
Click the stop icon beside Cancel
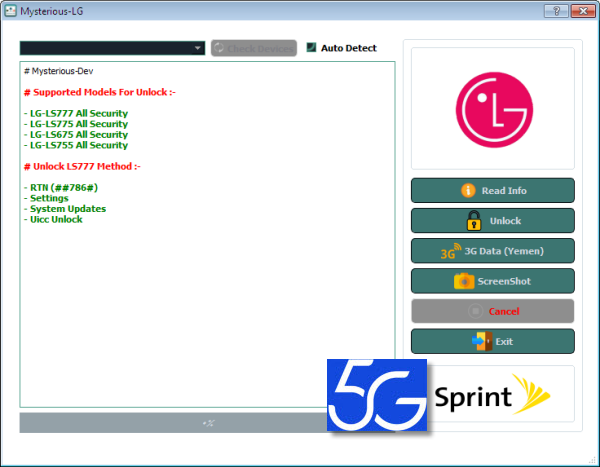click(x=476, y=311)
